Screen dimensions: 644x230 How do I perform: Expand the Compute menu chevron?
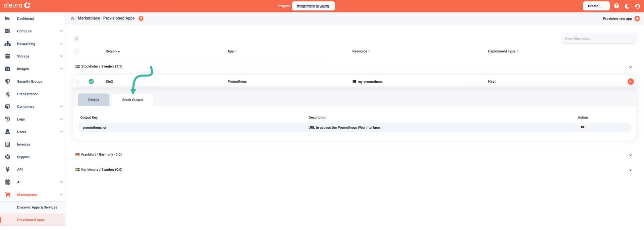(61, 31)
